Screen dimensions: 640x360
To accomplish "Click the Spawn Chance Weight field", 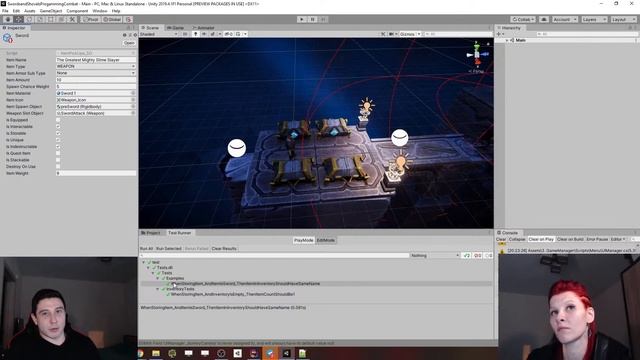I will click(x=96, y=87).
